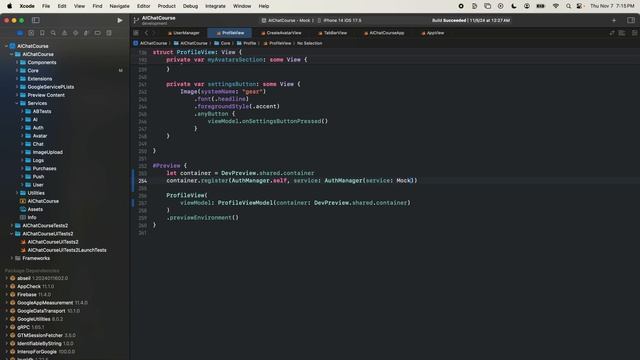
Task: Select the ProfileView tab
Action: click(x=230, y=33)
